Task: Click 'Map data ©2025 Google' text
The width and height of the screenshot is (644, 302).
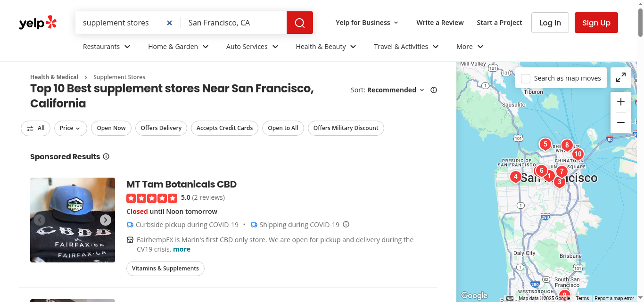Action: [545, 298]
